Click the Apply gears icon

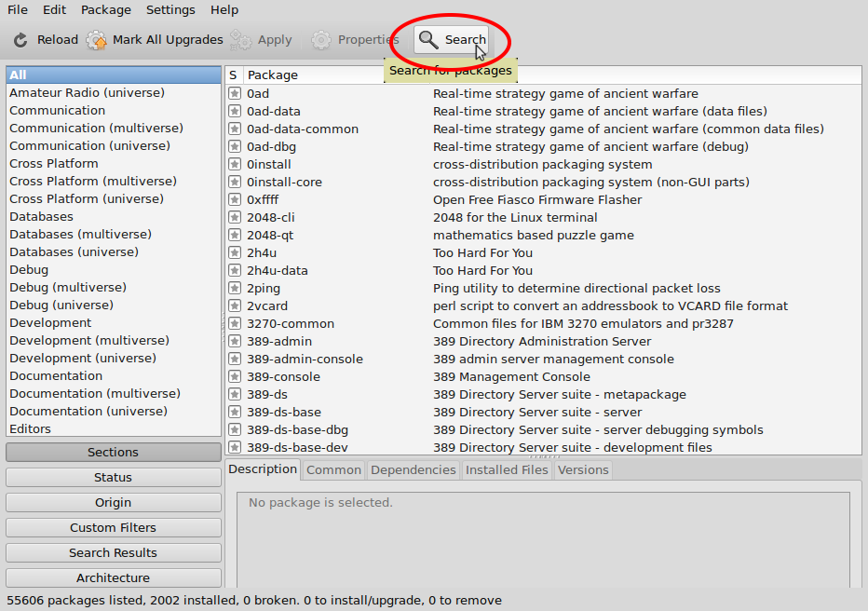241,40
